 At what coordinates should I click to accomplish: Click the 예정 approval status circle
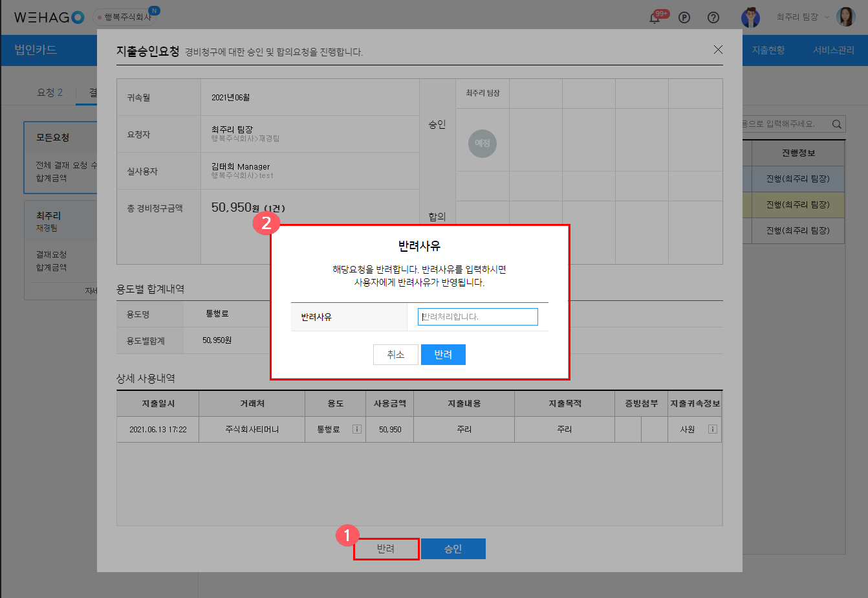click(x=483, y=144)
